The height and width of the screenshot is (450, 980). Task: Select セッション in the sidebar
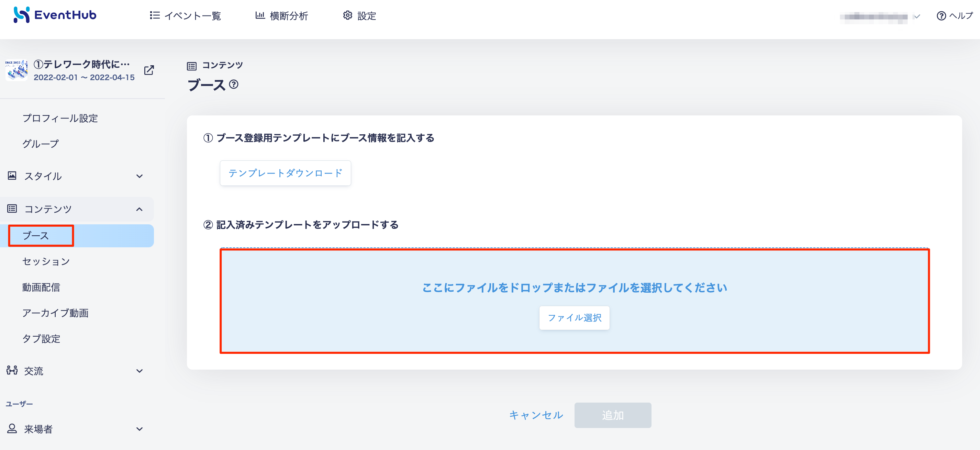click(46, 261)
